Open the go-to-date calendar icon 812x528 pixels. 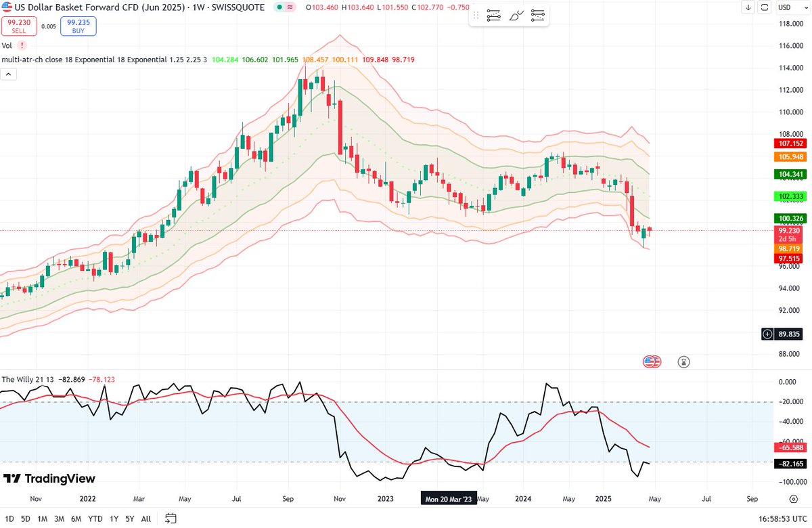click(171, 519)
